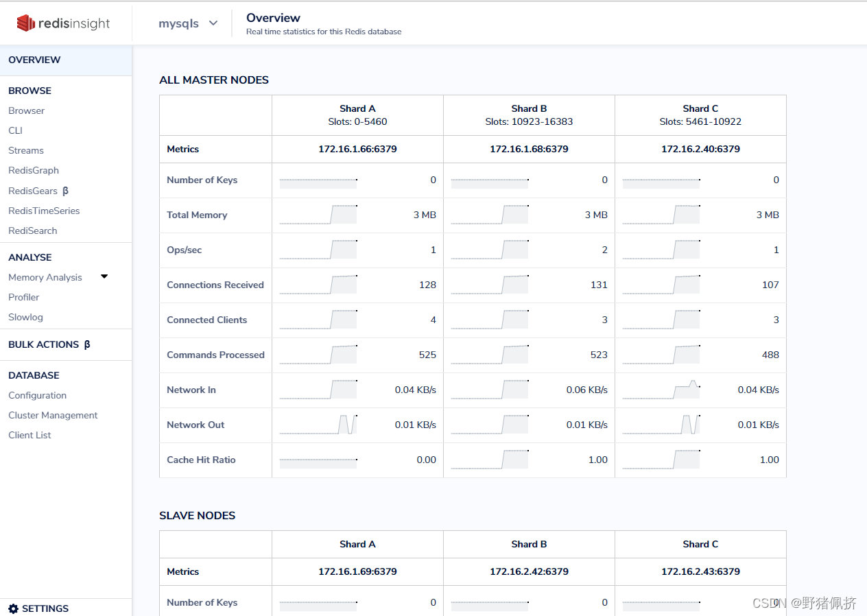Select slave node address 172.16.1.69:6379

(357, 571)
